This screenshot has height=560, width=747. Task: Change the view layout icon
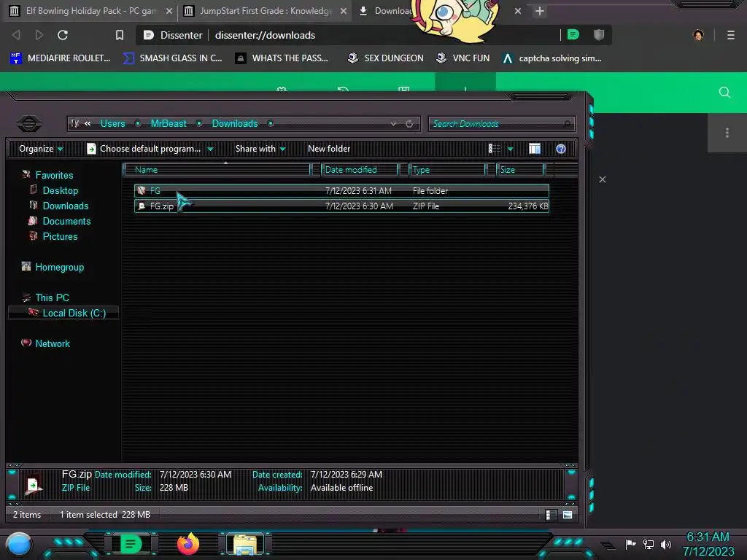pyautogui.click(x=495, y=149)
